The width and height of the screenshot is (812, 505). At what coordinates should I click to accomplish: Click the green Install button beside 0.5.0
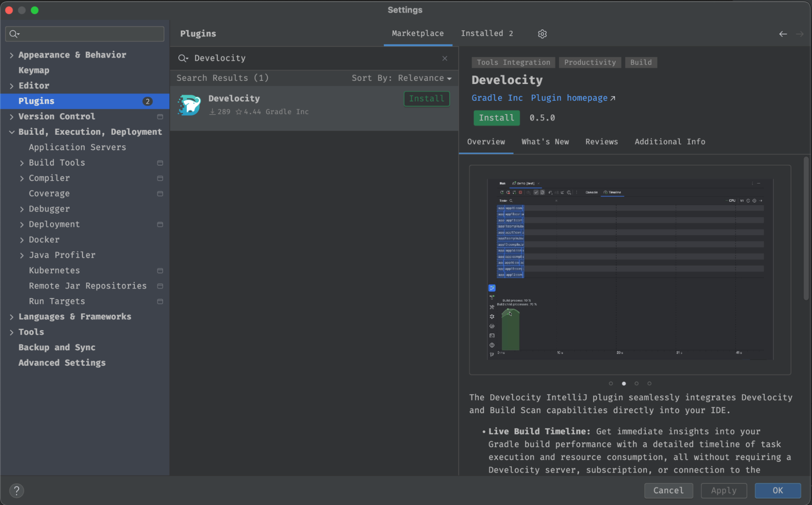(x=496, y=118)
